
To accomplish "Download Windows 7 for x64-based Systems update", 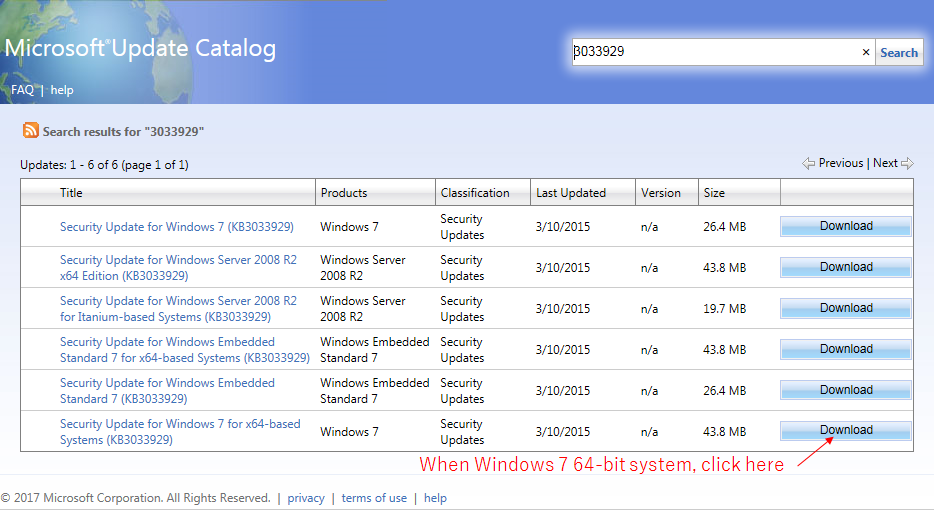I will pyautogui.click(x=846, y=431).
